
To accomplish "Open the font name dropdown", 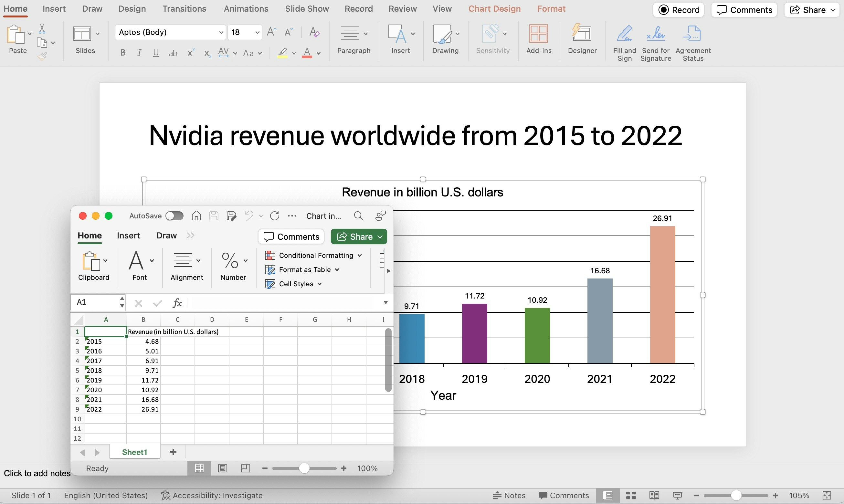I will tap(221, 32).
